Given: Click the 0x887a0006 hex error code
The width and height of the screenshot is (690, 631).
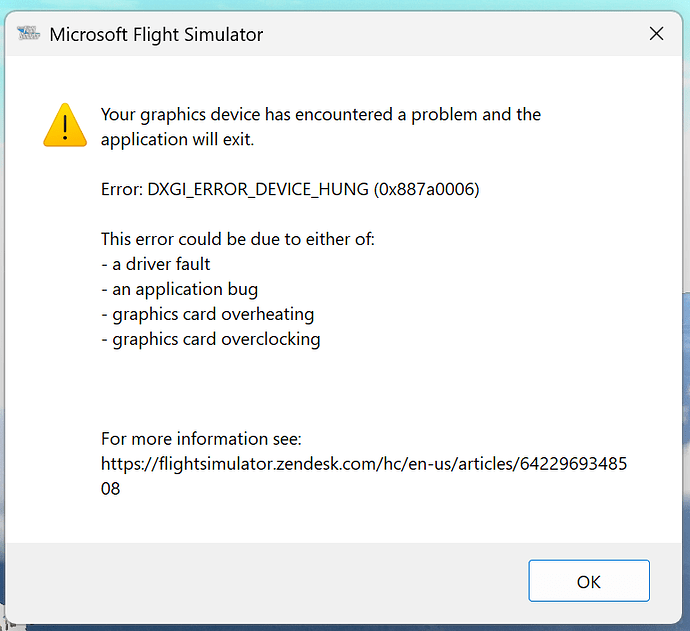Looking at the screenshot, I should [x=427, y=189].
